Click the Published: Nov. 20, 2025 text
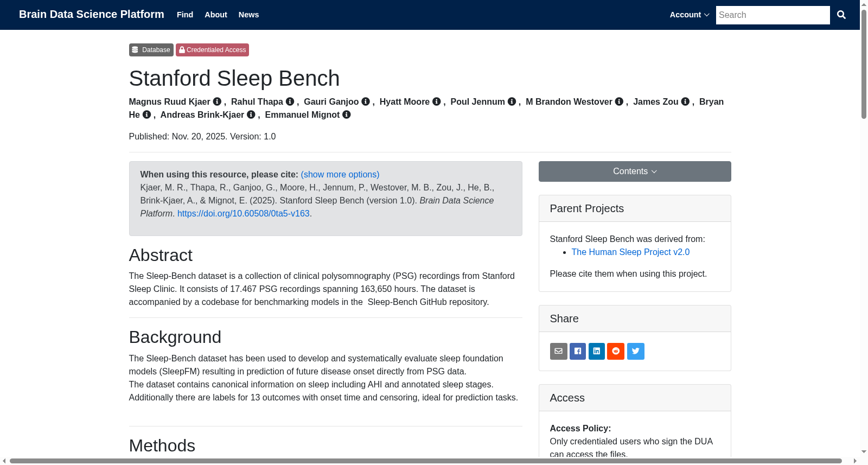This screenshot has width=868, height=465. click(178, 136)
